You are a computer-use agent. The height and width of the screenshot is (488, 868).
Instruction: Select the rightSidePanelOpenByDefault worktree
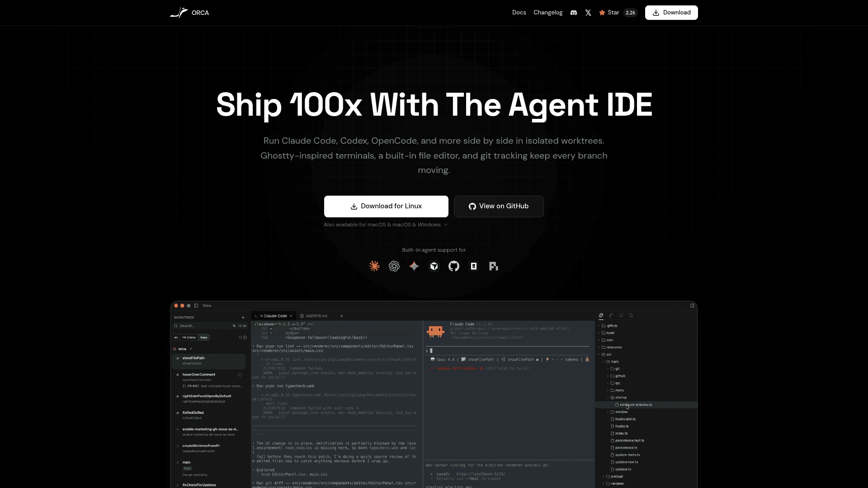209,399
